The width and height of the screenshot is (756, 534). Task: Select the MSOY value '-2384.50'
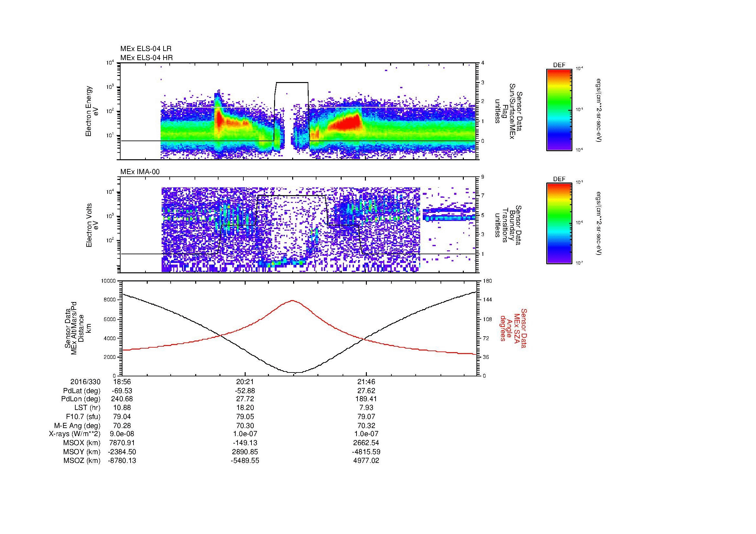(122, 452)
